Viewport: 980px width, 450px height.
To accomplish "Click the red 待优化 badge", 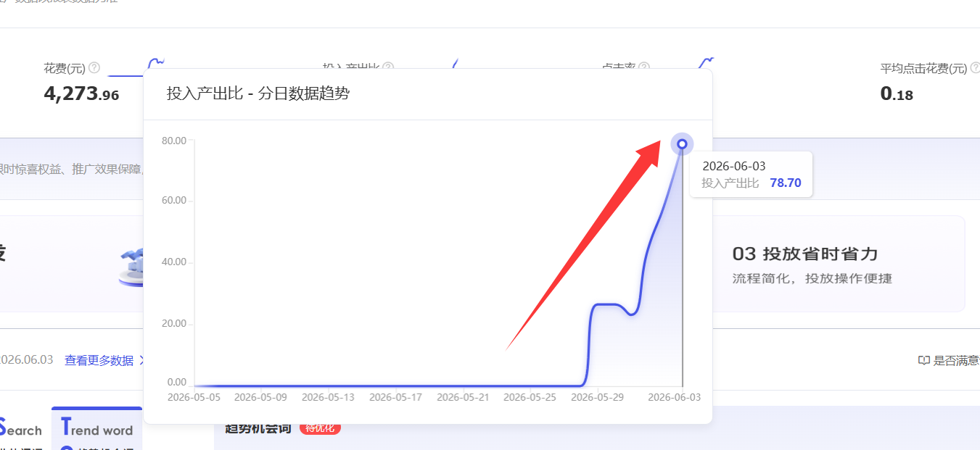I will tap(320, 428).
